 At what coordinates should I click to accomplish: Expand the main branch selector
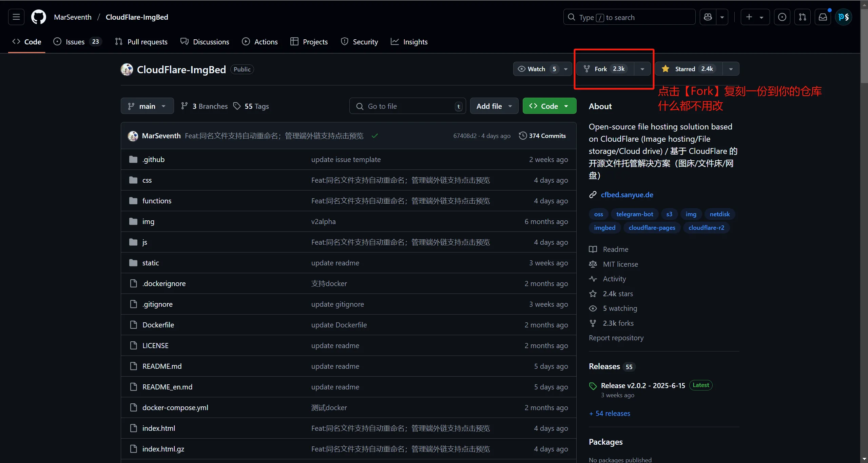[147, 106]
